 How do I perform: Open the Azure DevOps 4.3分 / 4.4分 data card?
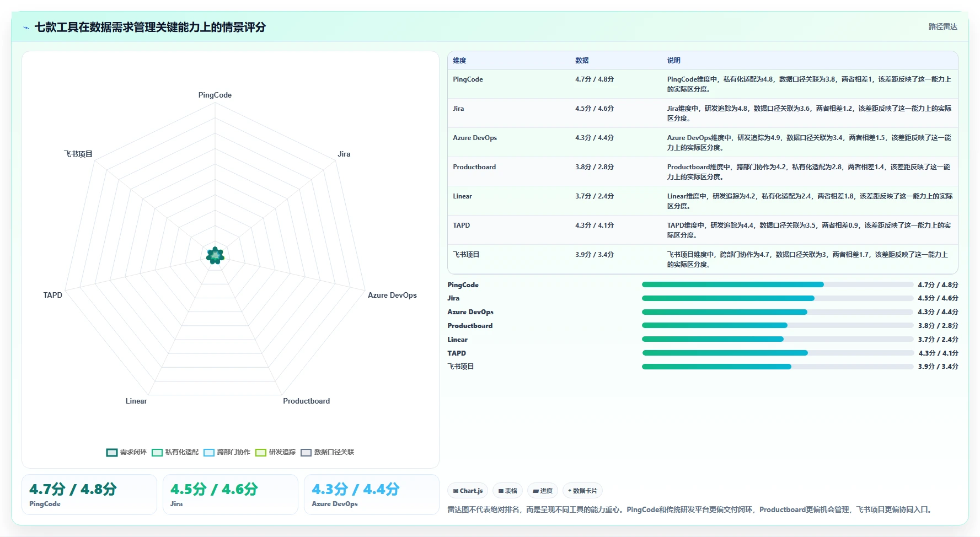(x=372, y=495)
